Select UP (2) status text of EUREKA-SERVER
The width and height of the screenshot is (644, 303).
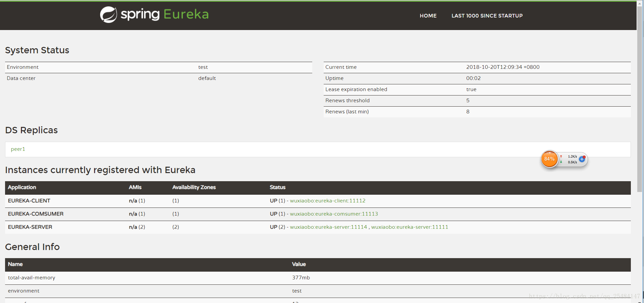pyautogui.click(x=277, y=227)
